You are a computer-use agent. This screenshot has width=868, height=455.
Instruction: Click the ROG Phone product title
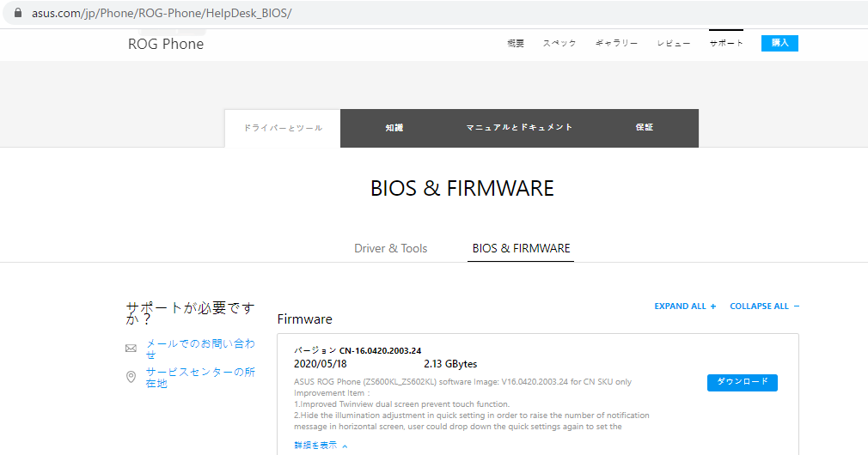point(166,45)
